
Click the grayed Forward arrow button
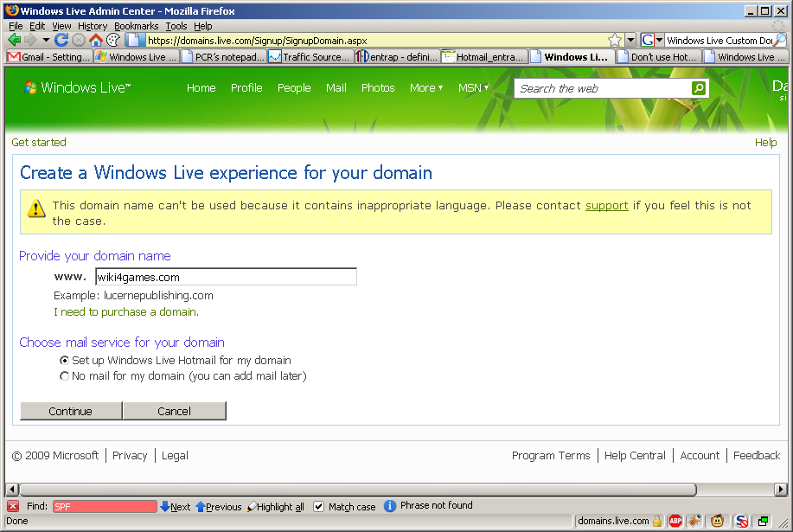pyautogui.click(x=31, y=40)
